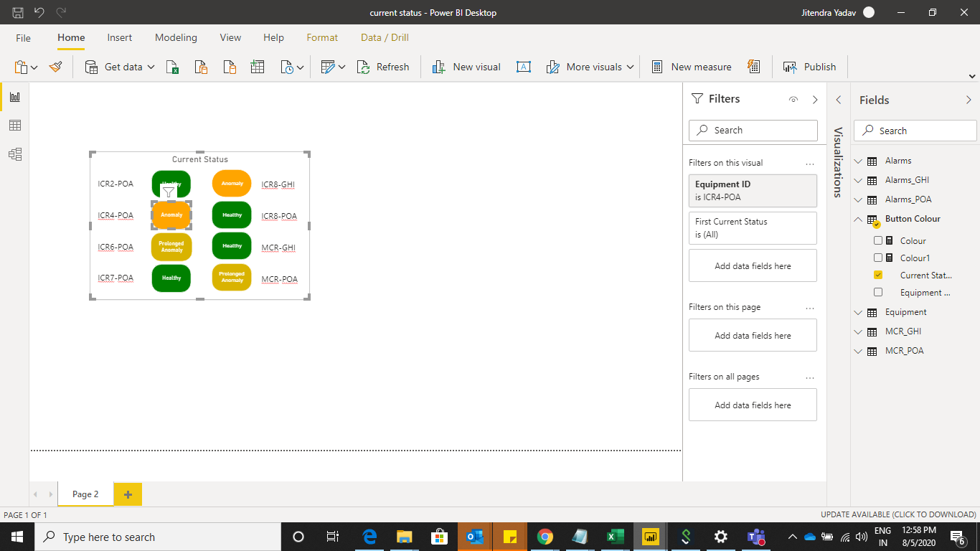Expand the Alarms_GHI table
This screenshot has height=551, width=980.
[x=859, y=181]
